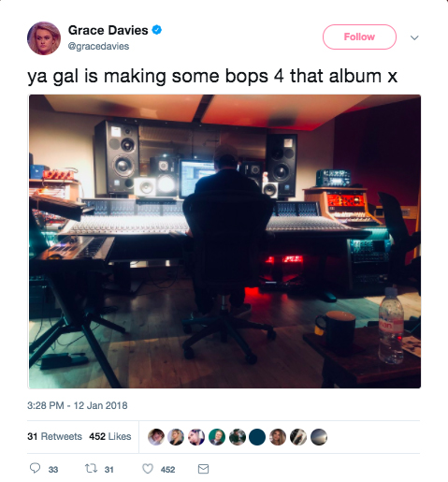Click the blue verified badge
The height and width of the screenshot is (482, 448).
click(x=156, y=30)
